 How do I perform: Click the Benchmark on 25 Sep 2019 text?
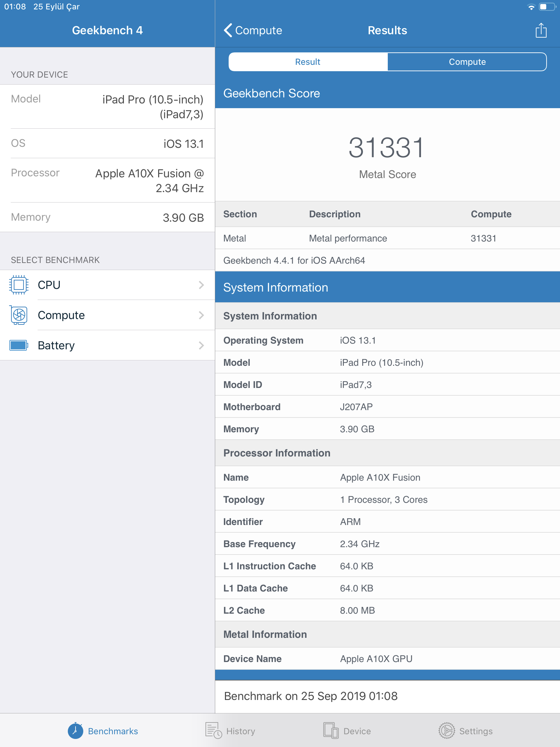(x=311, y=696)
